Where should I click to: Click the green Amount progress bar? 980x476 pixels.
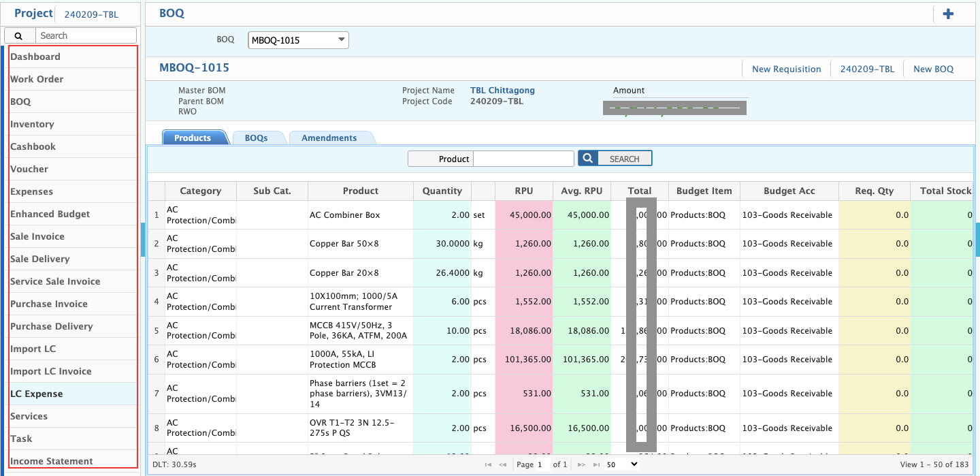point(674,107)
